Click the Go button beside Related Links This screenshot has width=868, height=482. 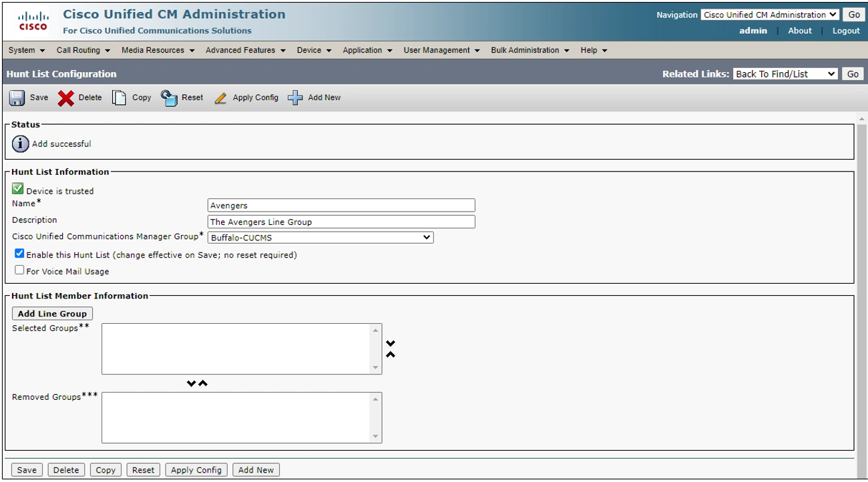click(x=853, y=74)
